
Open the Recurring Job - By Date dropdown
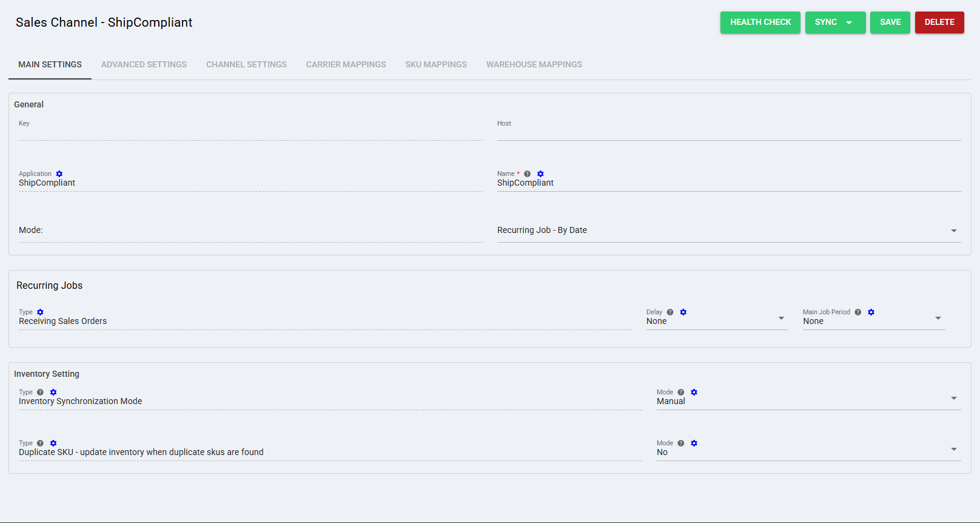(729, 231)
